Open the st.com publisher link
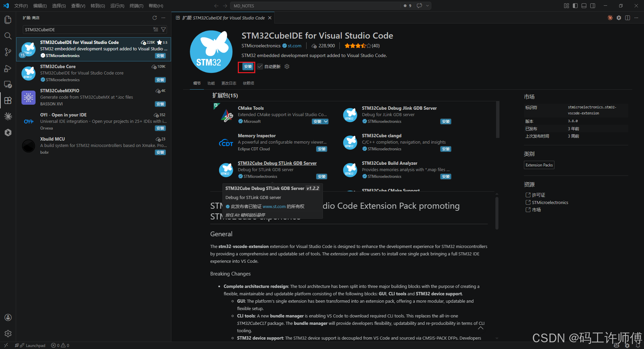The height and width of the screenshot is (349, 644). 294,46
